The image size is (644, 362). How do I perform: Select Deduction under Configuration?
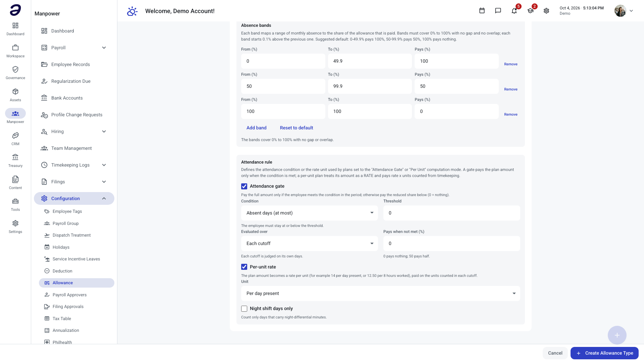76,271
